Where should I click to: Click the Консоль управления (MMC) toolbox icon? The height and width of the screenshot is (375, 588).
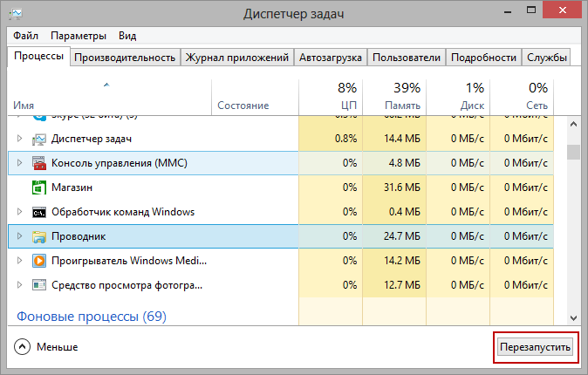click(x=39, y=163)
